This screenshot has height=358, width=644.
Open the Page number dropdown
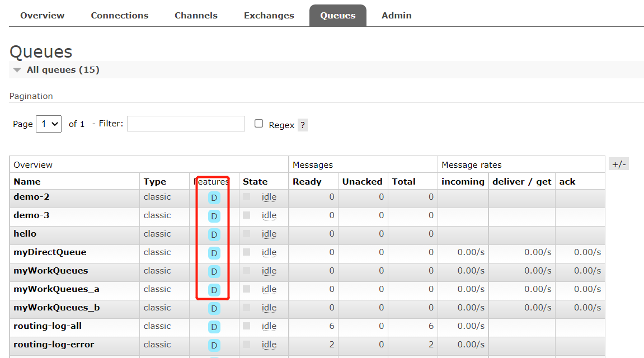coord(49,124)
